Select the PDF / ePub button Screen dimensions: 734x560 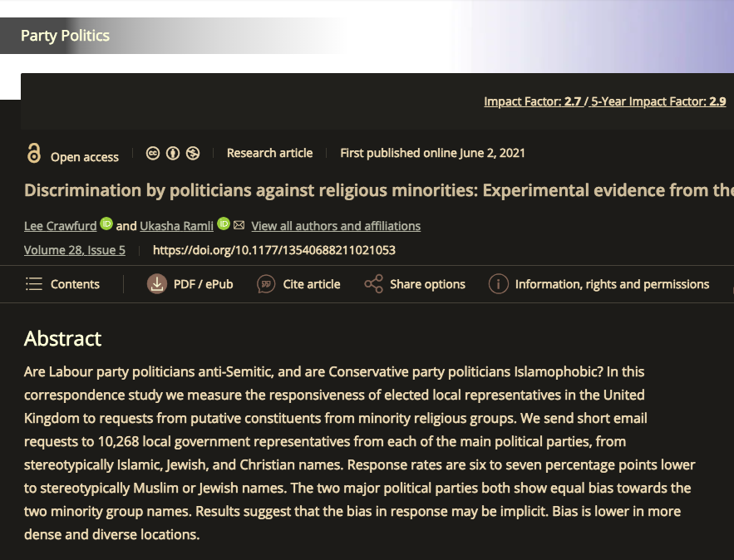click(190, 284)
